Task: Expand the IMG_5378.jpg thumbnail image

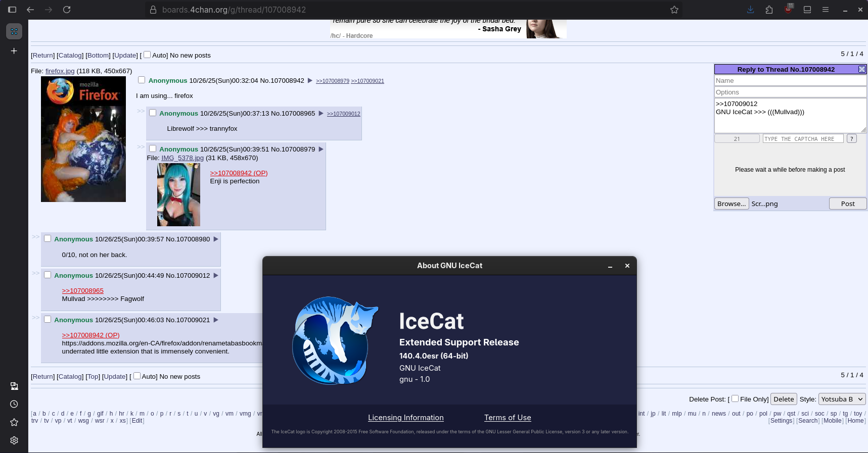Action: [x=178, y=194]
